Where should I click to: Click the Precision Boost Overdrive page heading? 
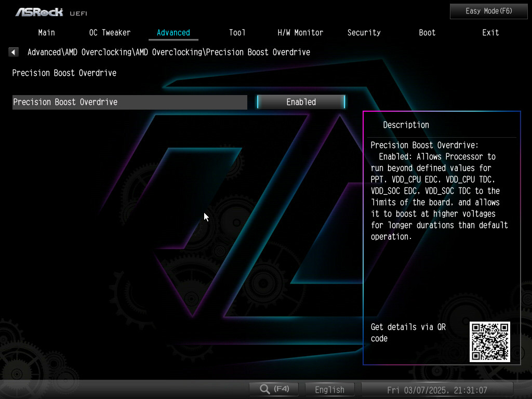[64, 73]
